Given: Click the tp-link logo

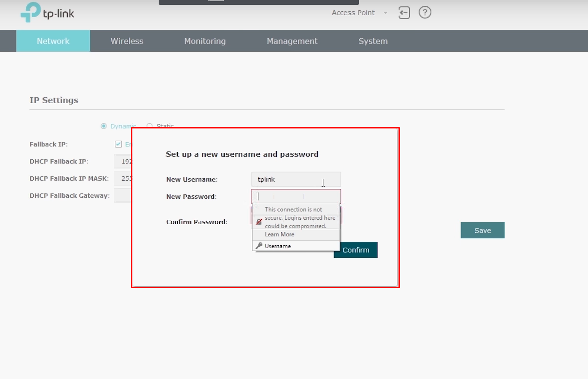Looking at the screenshot, I should 47,13.
